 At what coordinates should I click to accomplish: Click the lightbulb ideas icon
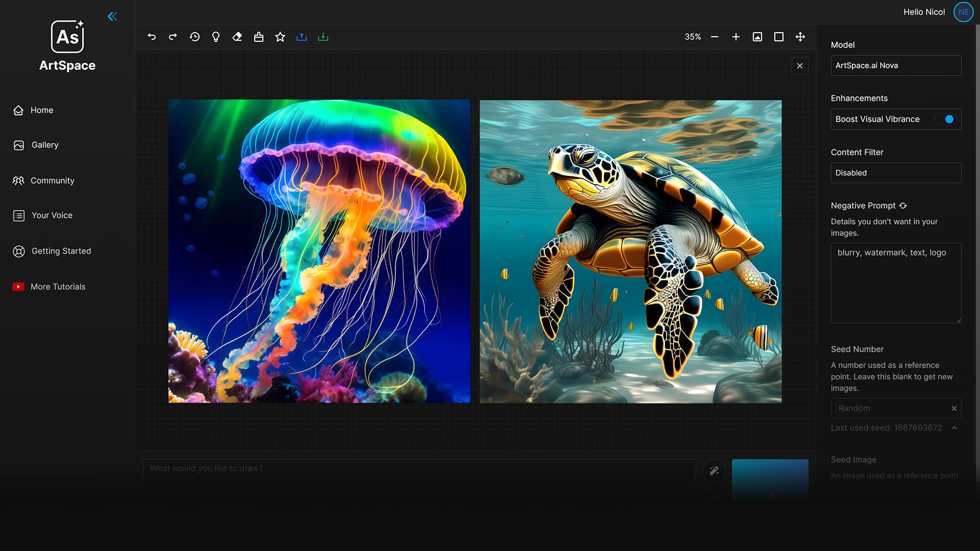216,37
